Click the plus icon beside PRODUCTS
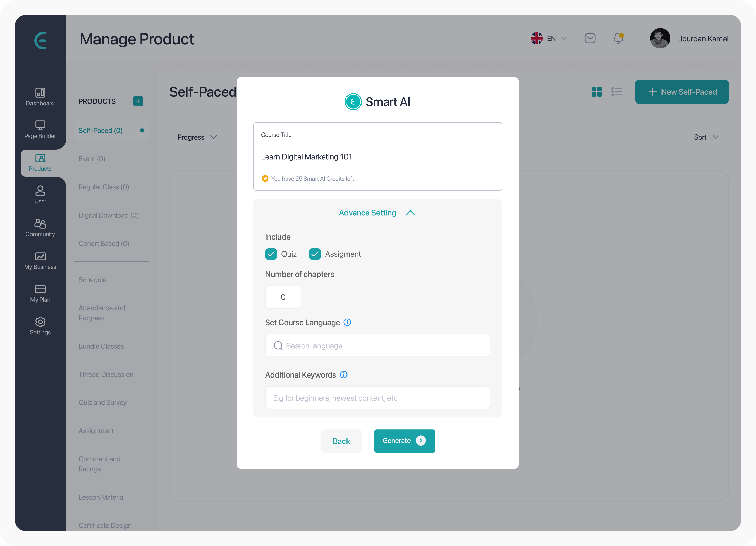Viewport: 756px width, 546px height. pos(138,101)
